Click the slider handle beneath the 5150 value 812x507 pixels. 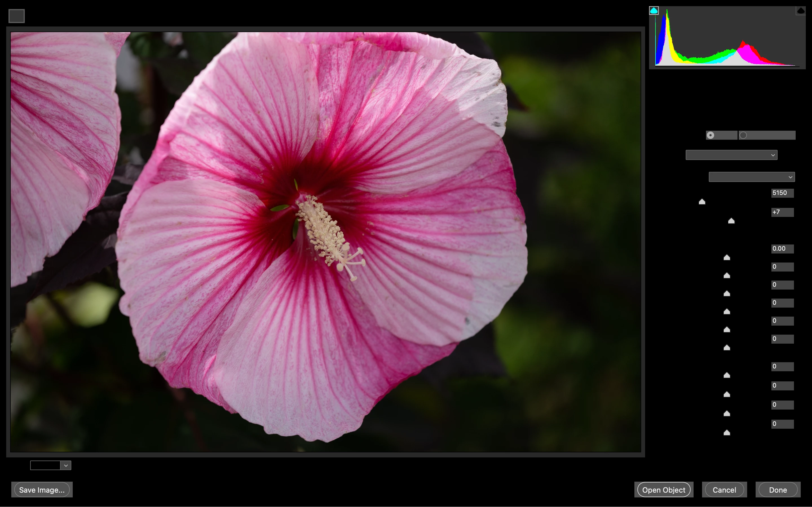(x=702, y=201)
